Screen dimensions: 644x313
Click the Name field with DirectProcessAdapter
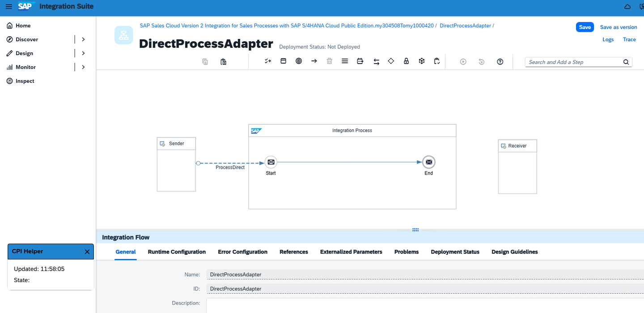point(425,274)
